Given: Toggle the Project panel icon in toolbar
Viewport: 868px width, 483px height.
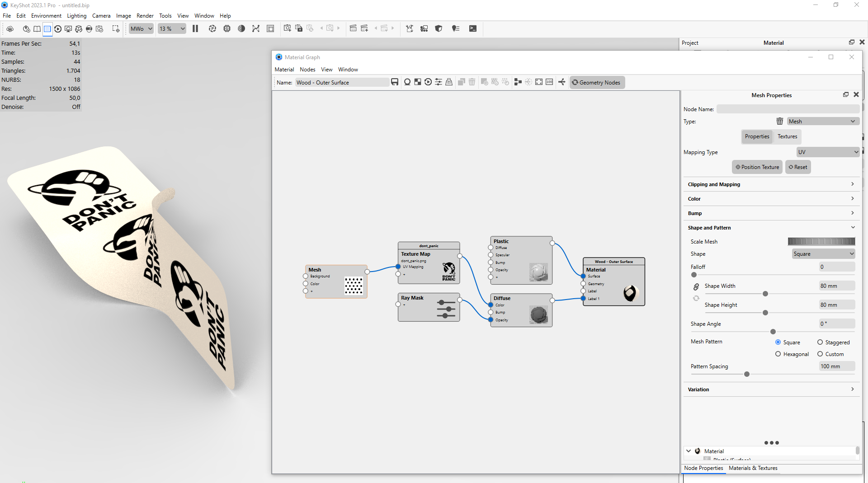Looking at the screenshot, I should (x=47, y=28).
